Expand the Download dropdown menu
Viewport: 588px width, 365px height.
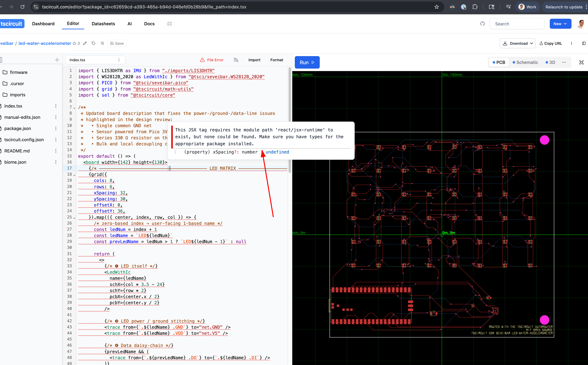click(x=518, y=43)
